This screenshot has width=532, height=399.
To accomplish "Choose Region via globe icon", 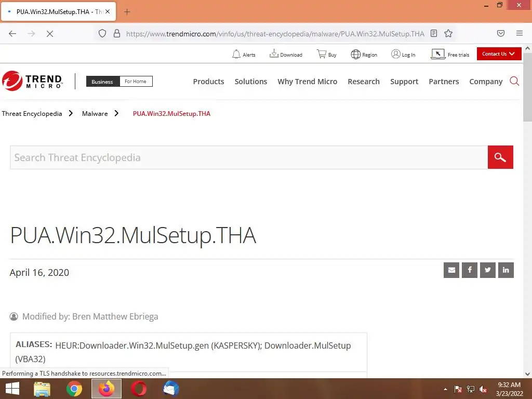I will [364, 54].
